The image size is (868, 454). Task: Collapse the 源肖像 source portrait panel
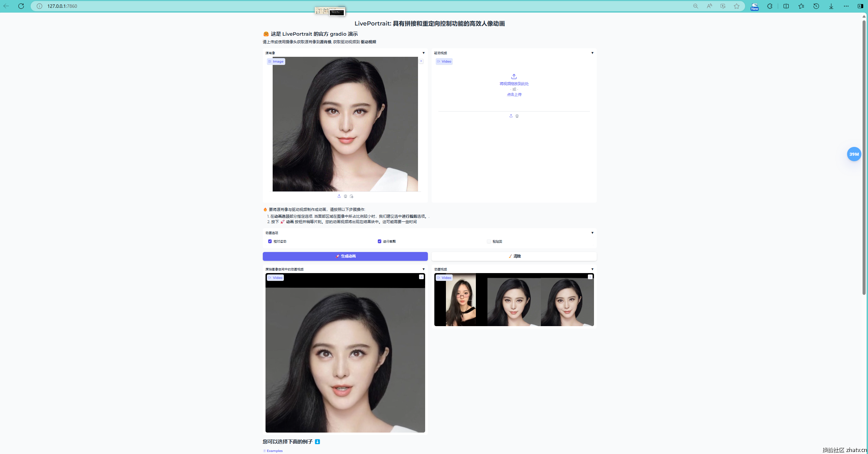point(423,53)
